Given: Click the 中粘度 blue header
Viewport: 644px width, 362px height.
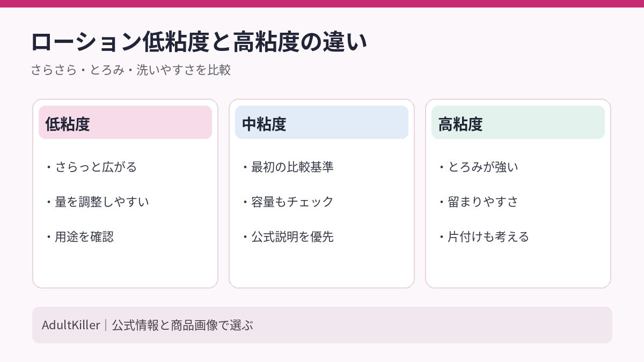Looking at the screenshot, I should pos(321,122).
